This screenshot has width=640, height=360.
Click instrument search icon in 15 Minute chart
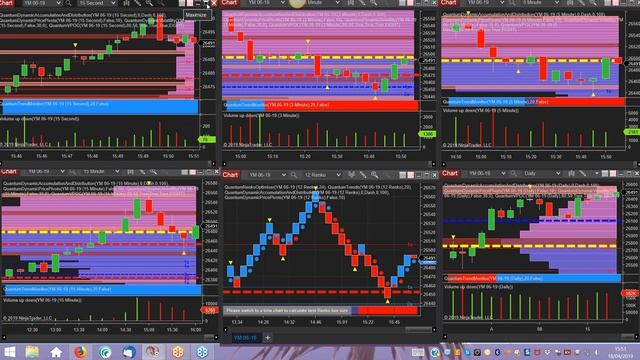tap(72, 172)
